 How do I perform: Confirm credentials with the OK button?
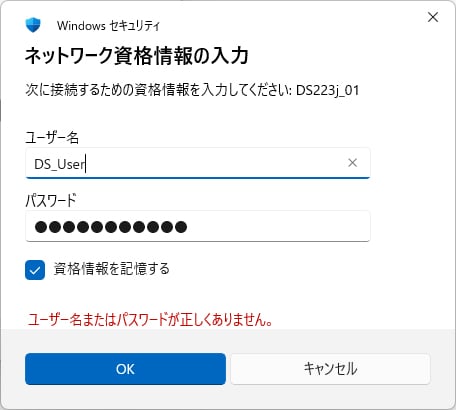pos(125,369)
